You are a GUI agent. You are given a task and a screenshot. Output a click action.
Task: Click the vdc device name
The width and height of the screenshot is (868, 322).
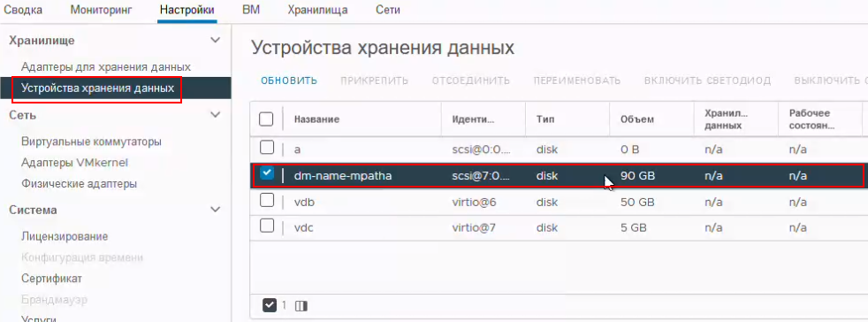(x=304, y=227)
